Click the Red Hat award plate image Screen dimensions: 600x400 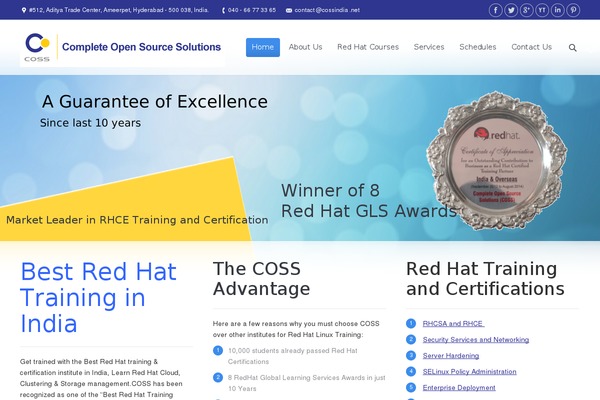(497, 161)
